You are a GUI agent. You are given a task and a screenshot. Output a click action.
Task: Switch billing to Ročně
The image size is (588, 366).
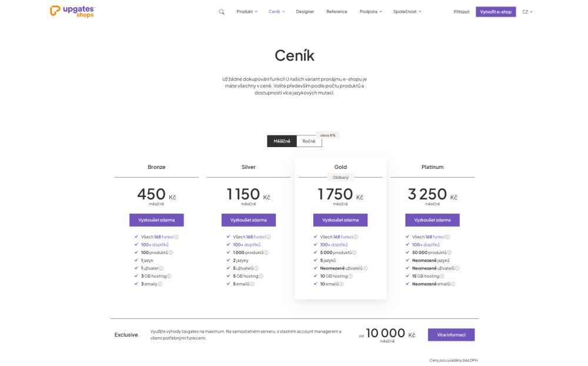[309, 141]
